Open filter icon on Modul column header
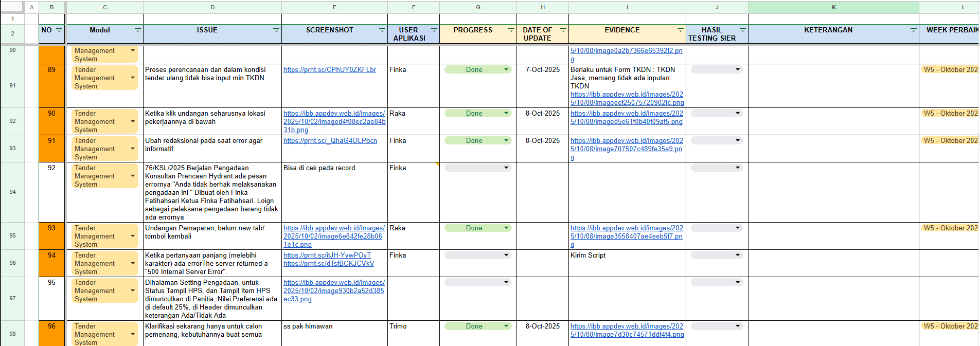The image size is (980, 346). pos(137,30)
